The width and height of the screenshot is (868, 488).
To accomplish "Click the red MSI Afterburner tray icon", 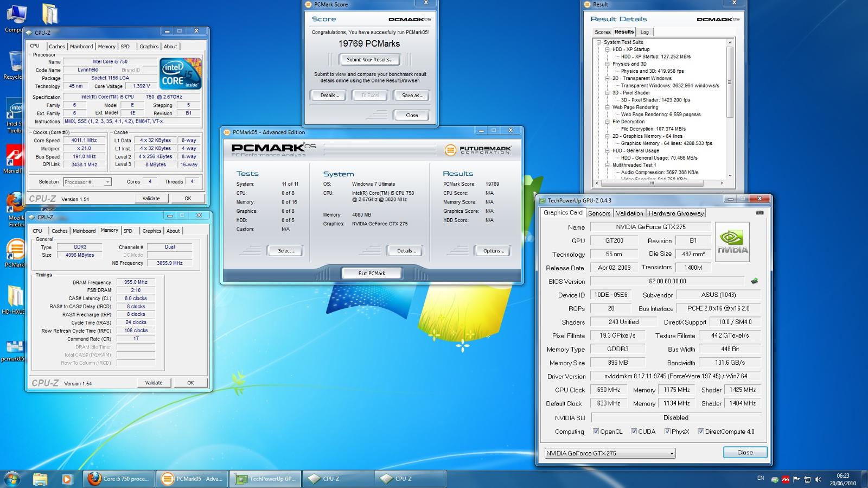I will (785, 479).
